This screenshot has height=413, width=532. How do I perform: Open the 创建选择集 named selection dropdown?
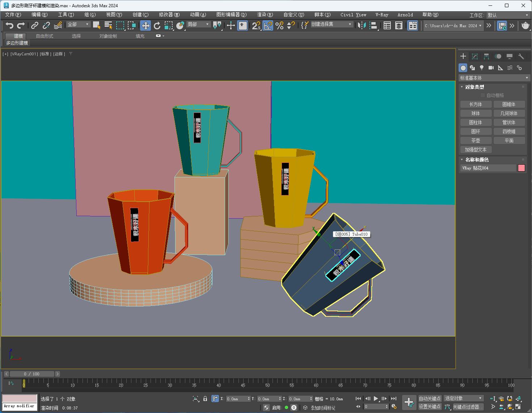(x=332, y=24)
